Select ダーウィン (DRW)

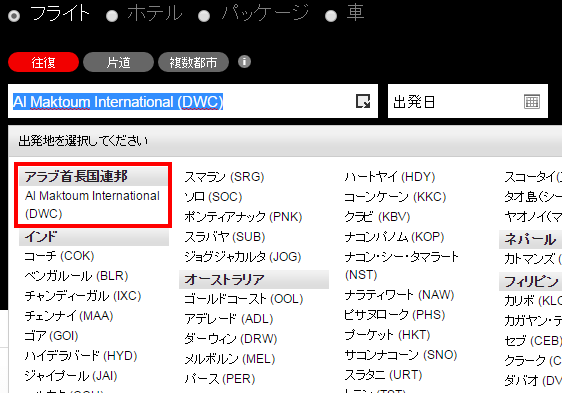[x=231, y=339]
